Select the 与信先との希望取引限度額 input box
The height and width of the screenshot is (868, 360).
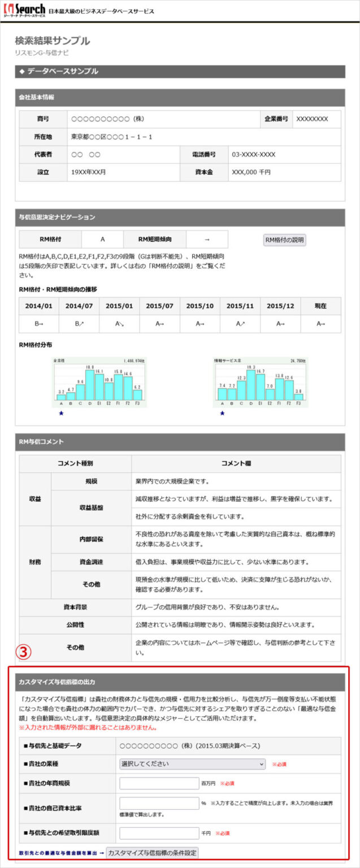click(x=159, y=833)
